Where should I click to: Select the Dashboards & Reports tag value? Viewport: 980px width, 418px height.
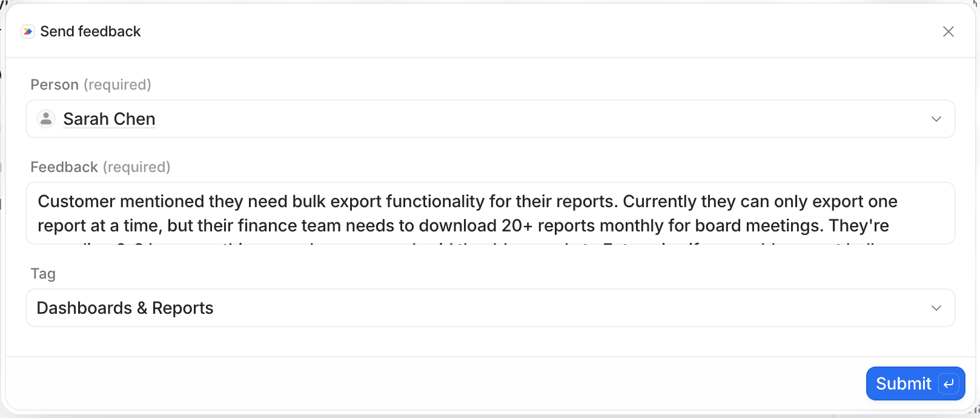(125, 308)
